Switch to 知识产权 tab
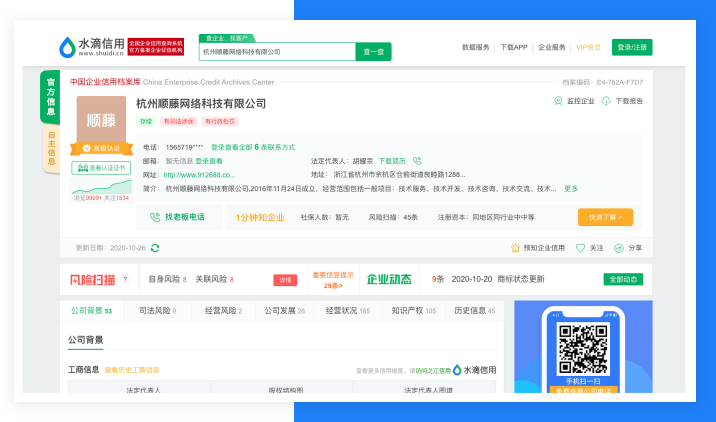The width and height of the screenshot is (716, 422). coord(414,311)
